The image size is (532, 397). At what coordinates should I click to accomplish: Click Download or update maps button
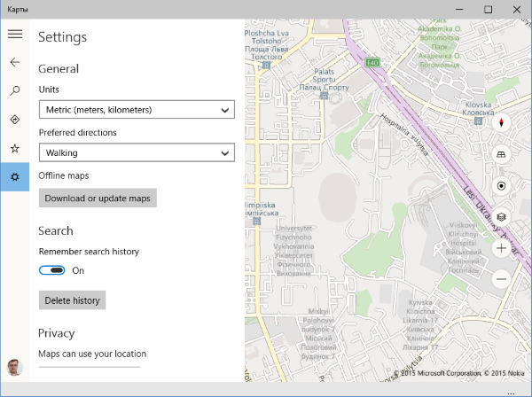(98, 198)
